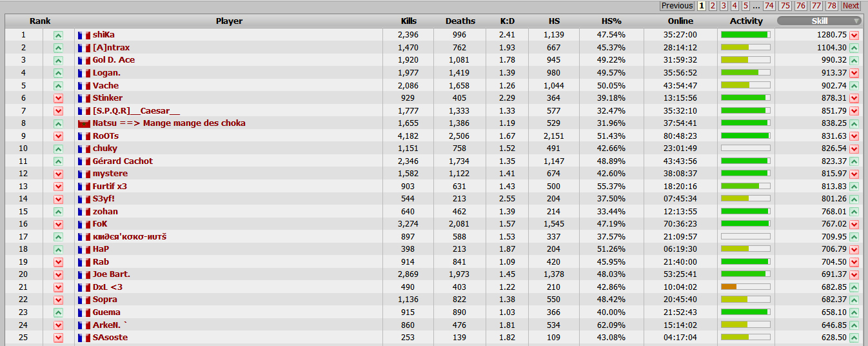Click the French flag next to shiKa
The image size is (868, 346).
pyautogui.click(x=84, y=35)
